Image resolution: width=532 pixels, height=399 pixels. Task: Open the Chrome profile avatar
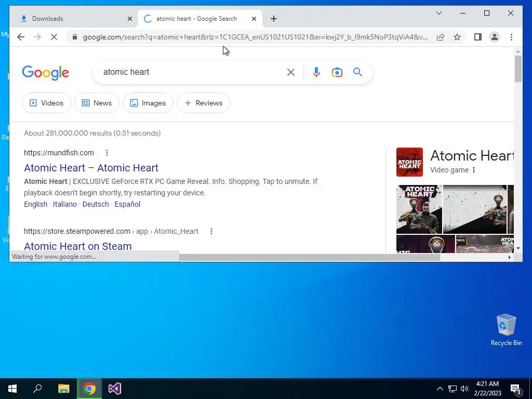coord(495,37)
